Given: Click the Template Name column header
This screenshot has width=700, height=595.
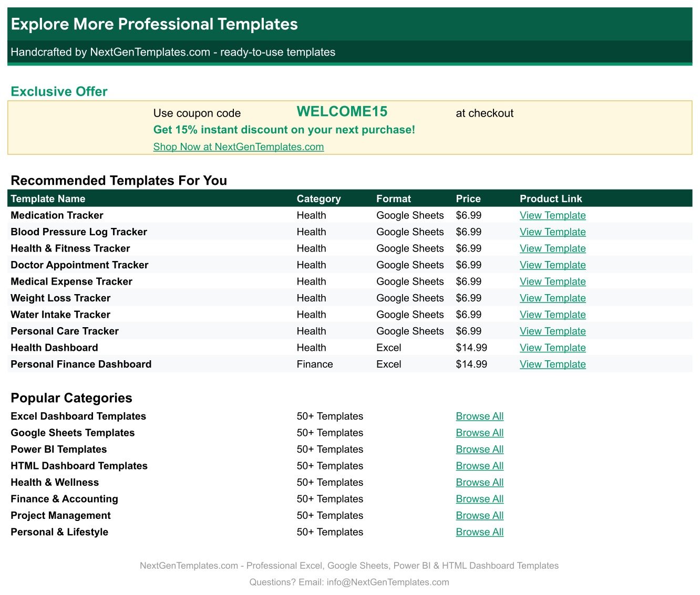Looking at the screenshot, I should pyautogui.click(x=48, y=199).
